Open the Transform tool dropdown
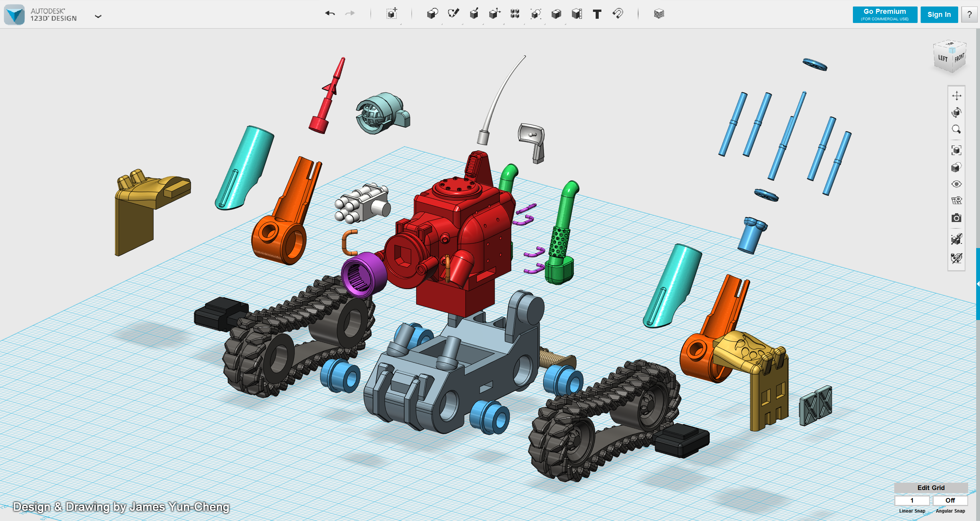 point(392,14)
